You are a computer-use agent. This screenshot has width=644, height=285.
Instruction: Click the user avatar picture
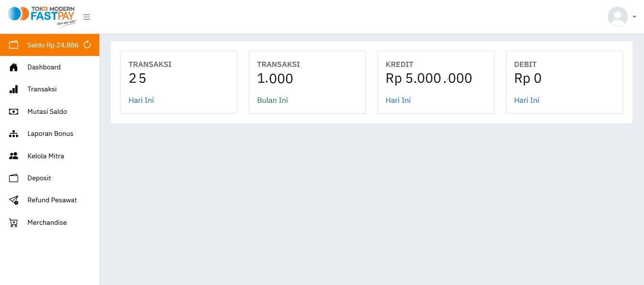point(617,16)
